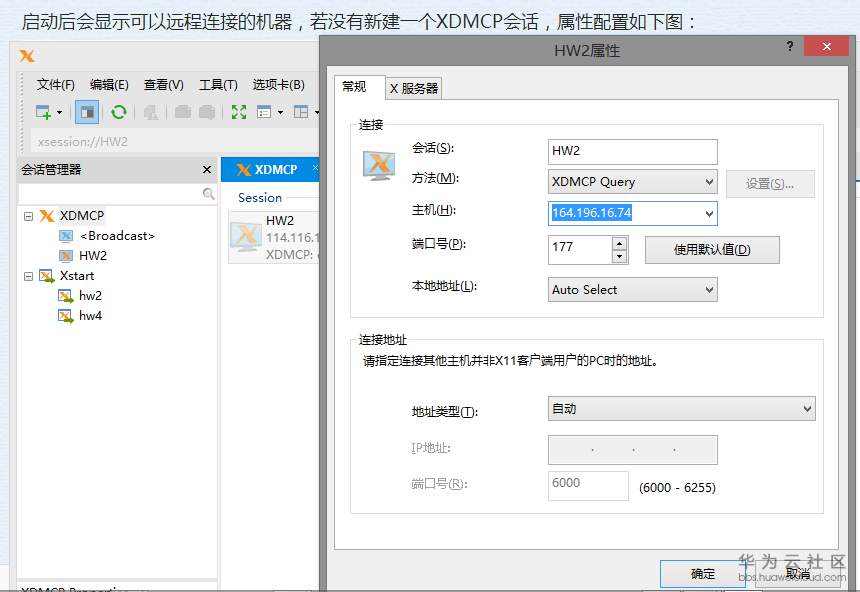The height and width of the screenshot is (592, 860).
Task: Open the 主机(H) host dropdown
Action: pyautogui.click(x=709, y=213)
